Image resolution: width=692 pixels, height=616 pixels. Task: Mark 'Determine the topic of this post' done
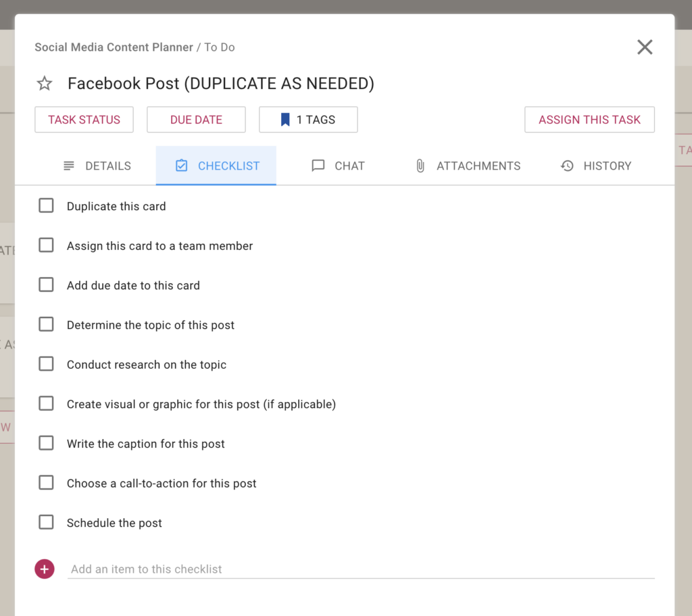tap(47, 324)
